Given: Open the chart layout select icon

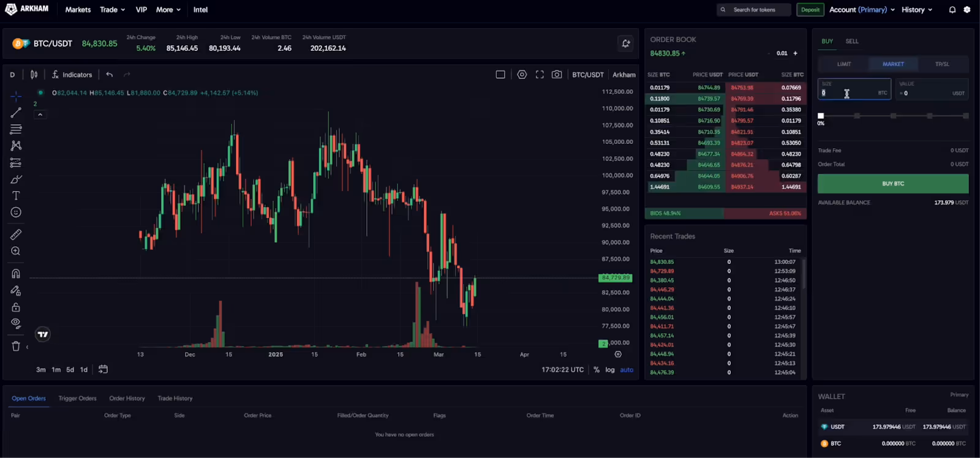Looking at the screenshot, I should click(500, 75).
